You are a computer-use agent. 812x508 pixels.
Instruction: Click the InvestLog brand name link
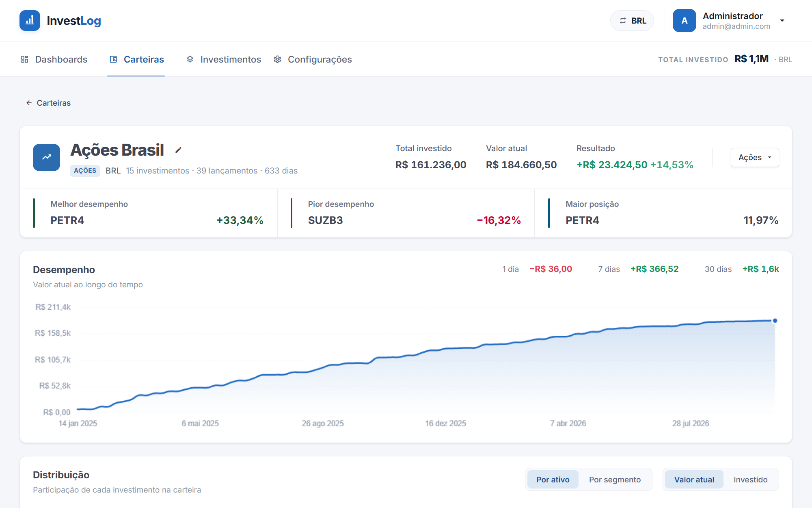74,21
